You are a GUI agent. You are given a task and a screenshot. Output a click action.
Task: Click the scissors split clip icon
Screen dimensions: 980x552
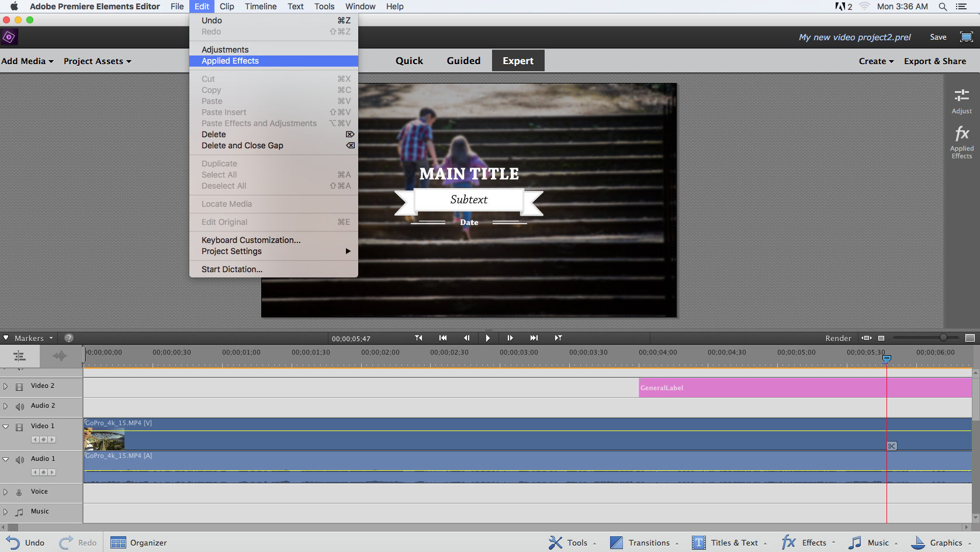pyautogui.click(x=892, y=446)
